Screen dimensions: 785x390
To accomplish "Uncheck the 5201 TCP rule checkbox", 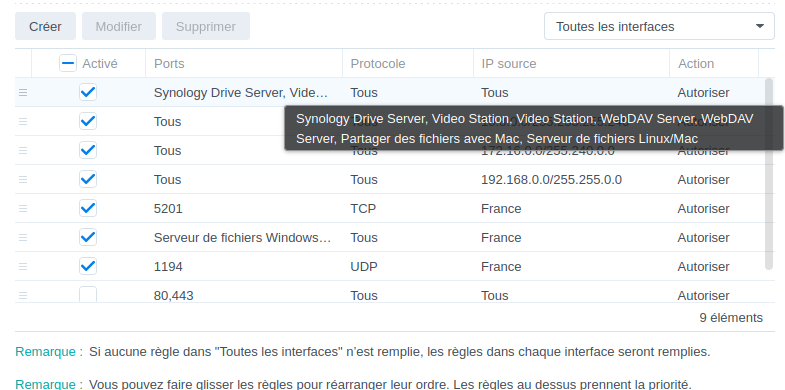I will pos(88,208).
